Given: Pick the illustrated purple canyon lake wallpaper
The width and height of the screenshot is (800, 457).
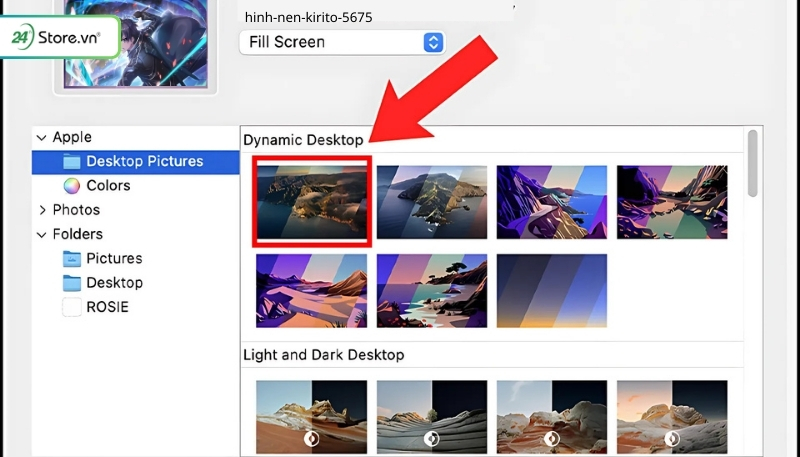Looking at the screenshot, I should click(x=672, y=201).
